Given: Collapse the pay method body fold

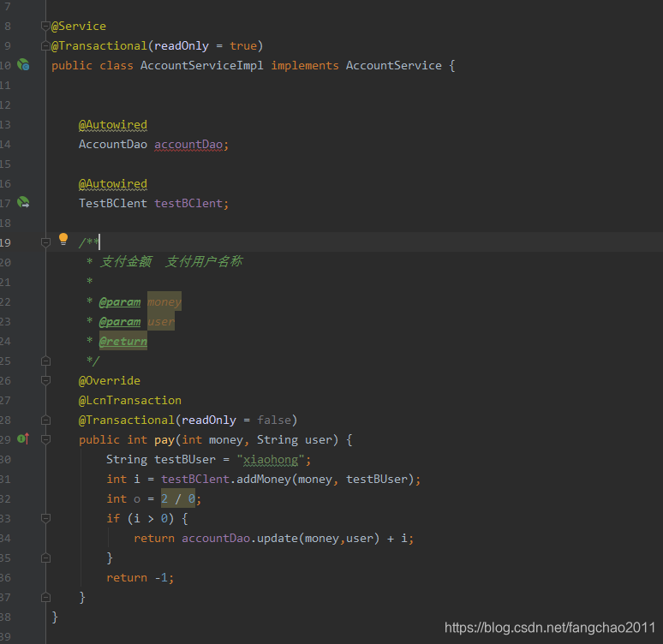Looking at the screenshot, I should coord(45,439).
